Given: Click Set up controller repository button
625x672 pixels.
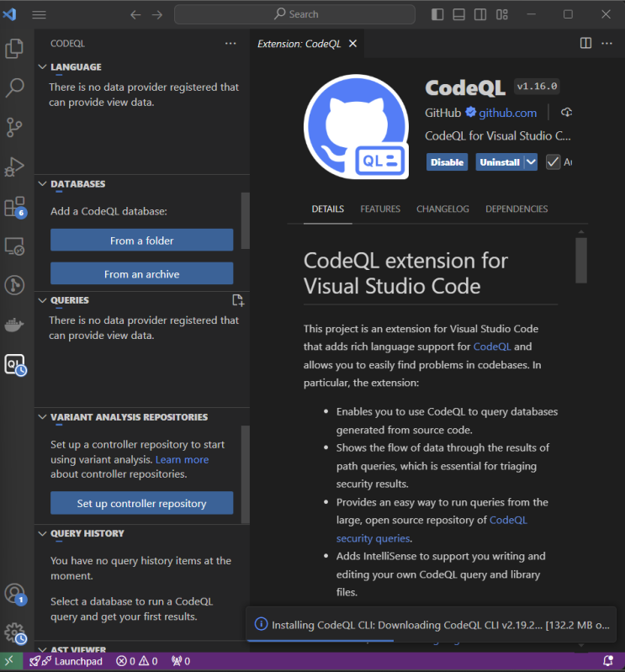Looking at the screenshot, I should [142, 503].
